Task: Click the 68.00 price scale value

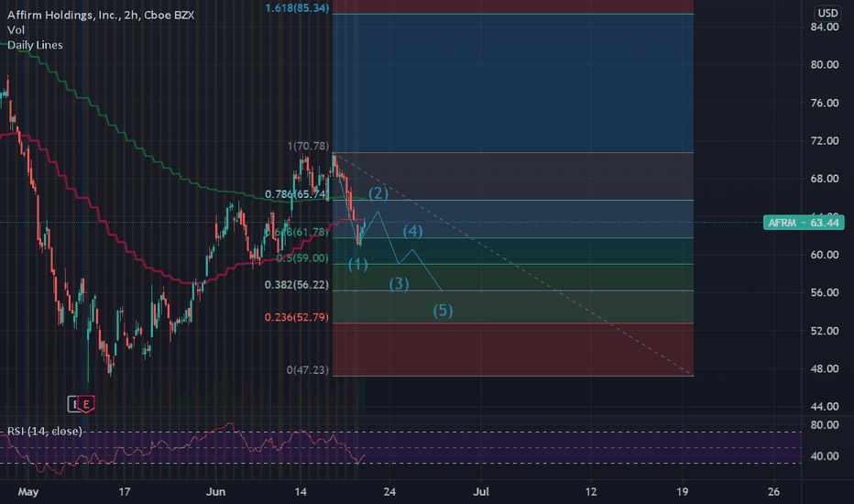Action: pos(825,179)
